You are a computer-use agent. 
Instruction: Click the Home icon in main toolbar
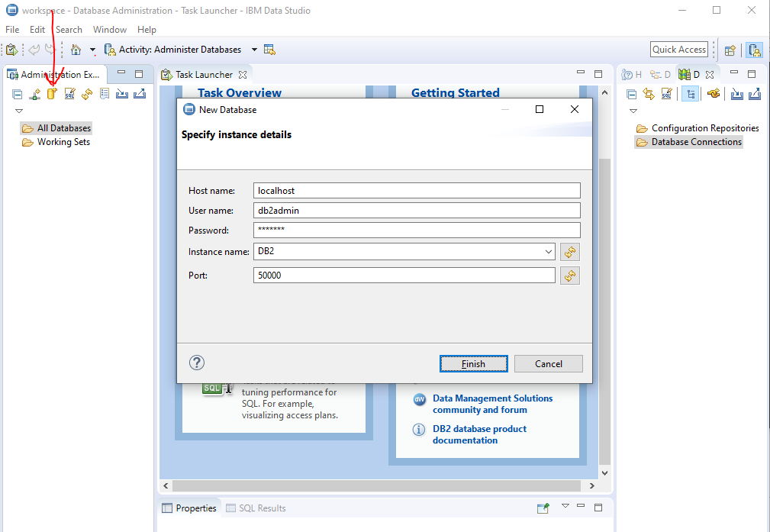[x=76, y=50]
